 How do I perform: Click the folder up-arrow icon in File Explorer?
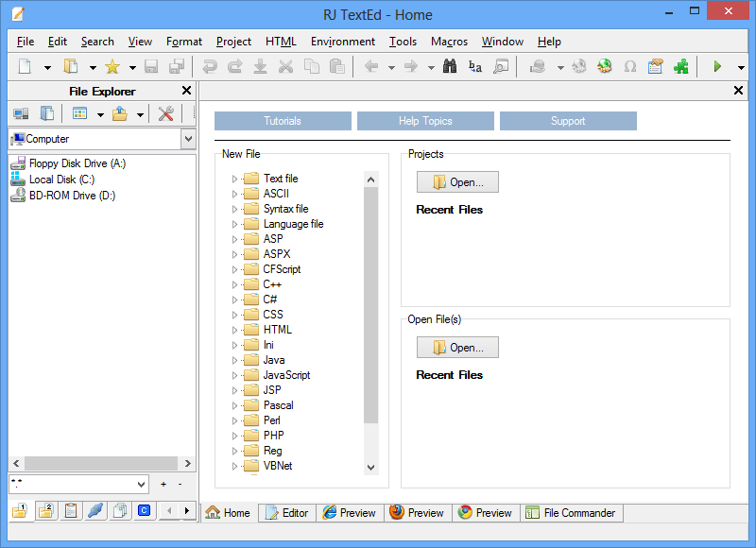pyautogui.click(x=120, y=113)
